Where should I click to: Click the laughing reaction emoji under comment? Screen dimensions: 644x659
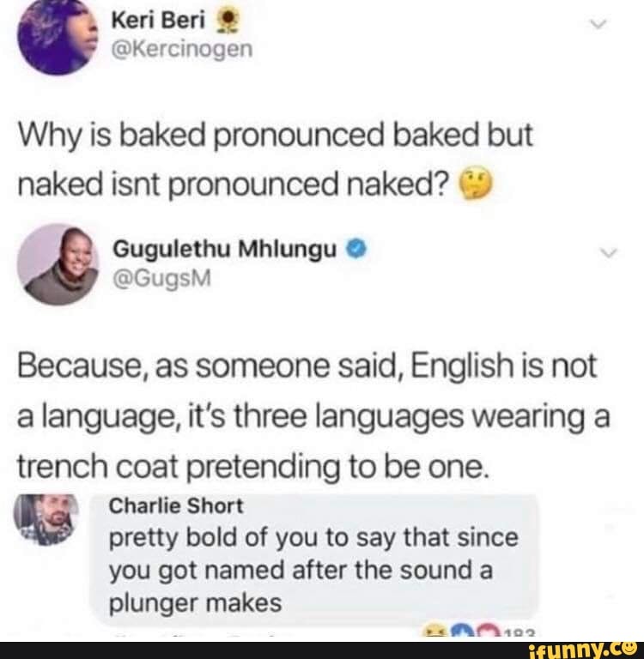click(435, 634)
